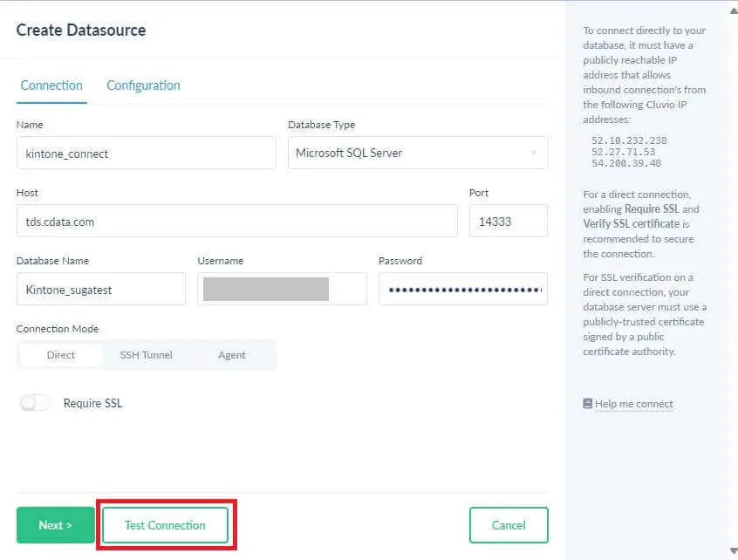This screenshot has width=738, height=560.
Task: Toggle the Require SSL switch
Action: [35, 403]
